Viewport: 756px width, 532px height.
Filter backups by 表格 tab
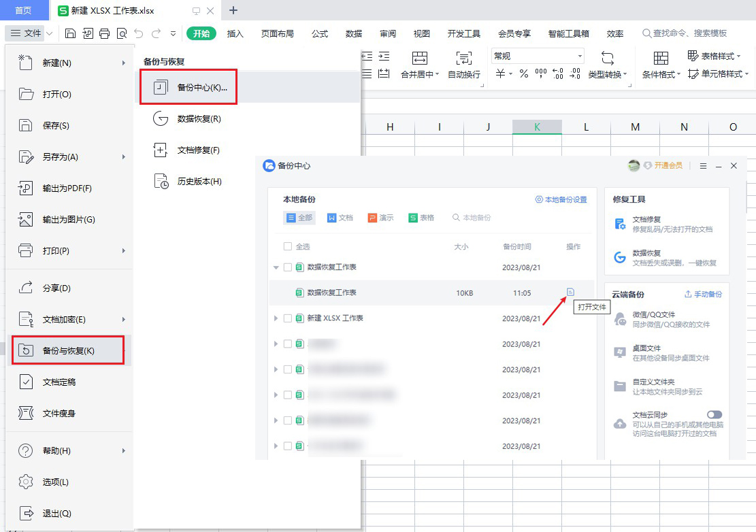tap(421, 218)
